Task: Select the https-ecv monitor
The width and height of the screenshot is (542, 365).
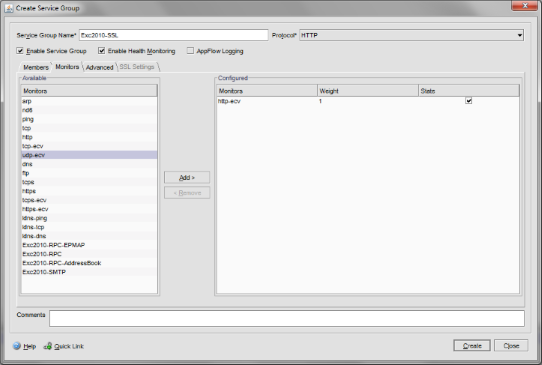Action: tap(89, 209)
